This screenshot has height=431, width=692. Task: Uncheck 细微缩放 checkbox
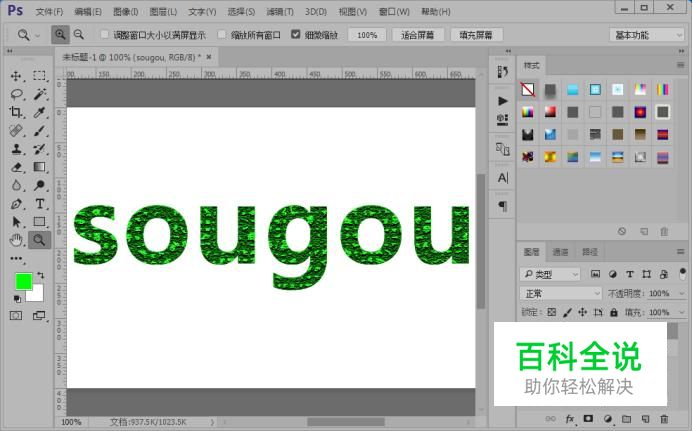[x=296, y=34]
